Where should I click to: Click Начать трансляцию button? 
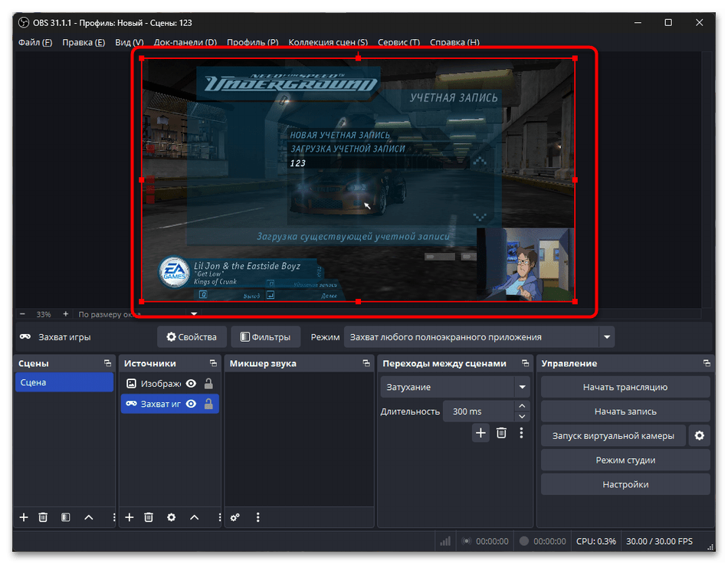tap(625, 387)
